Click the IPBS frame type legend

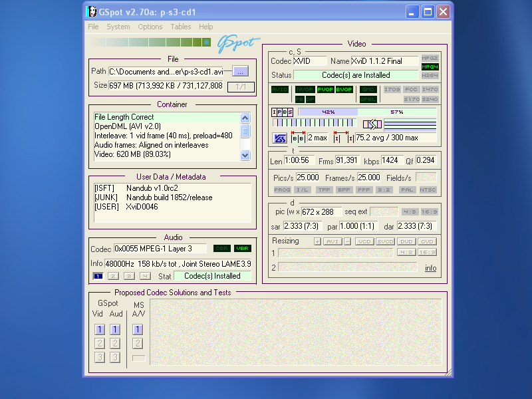pos(282,112)
